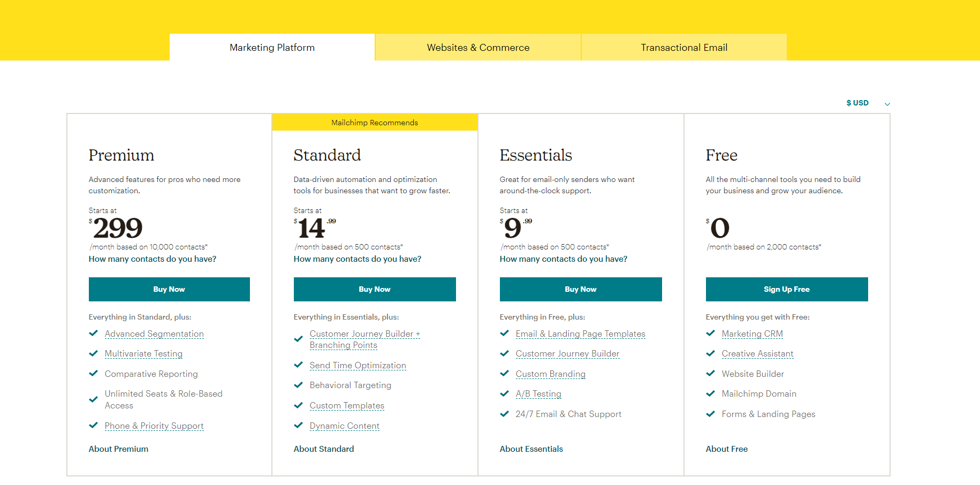The height and width of the screenshot is (485, 980).
Task: Switch to the Marketing Platform tab
Action: pyautogui.click(x=272, y=47)
